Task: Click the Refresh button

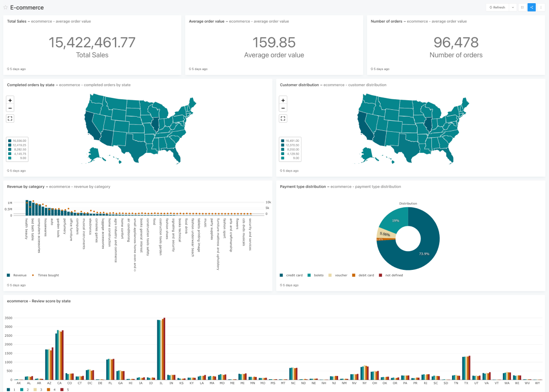Action: pyautogui.click(x=497, y=7)
